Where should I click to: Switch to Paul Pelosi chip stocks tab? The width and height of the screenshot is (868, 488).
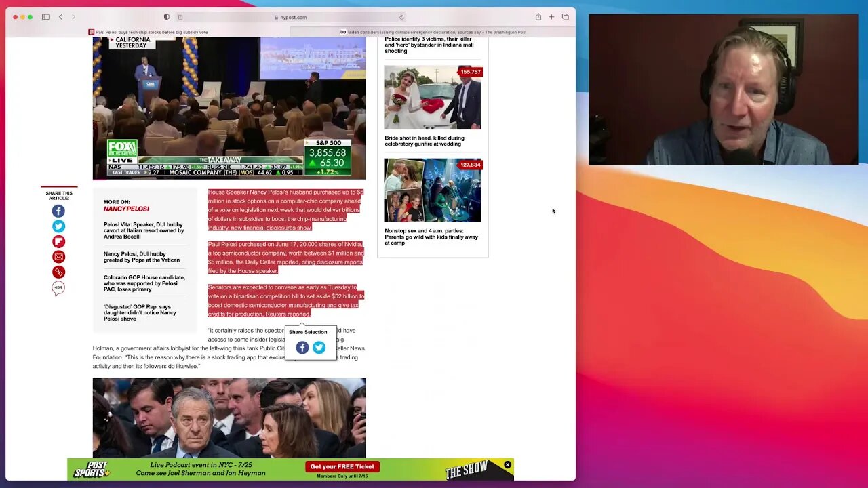148,32
